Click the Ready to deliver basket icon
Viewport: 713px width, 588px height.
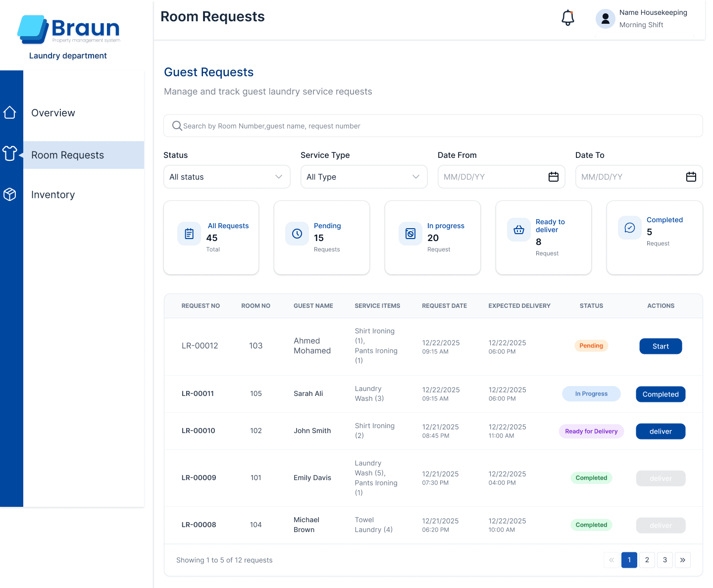(519, 230)
